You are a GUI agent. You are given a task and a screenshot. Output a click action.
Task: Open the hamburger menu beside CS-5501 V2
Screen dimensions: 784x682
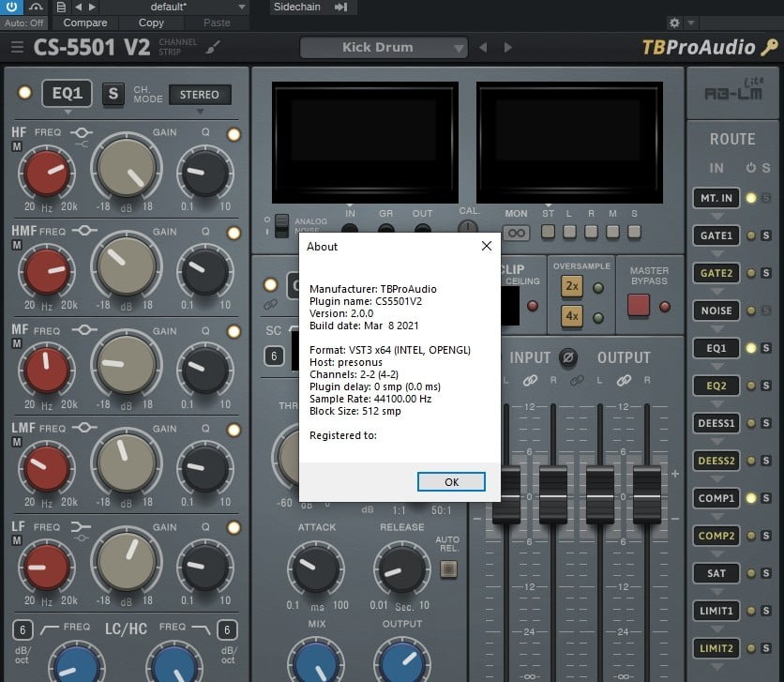coord(17,47)
